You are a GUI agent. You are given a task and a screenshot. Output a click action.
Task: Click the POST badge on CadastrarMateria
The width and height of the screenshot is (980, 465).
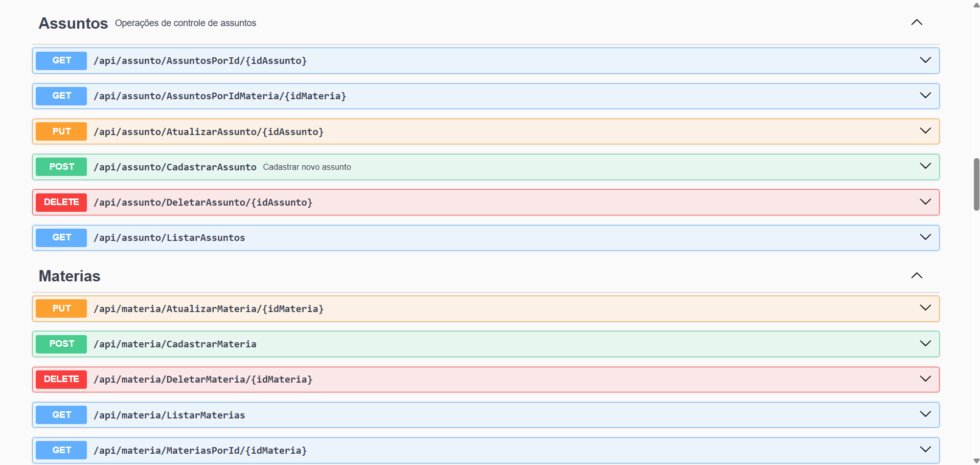coord(61,344)
